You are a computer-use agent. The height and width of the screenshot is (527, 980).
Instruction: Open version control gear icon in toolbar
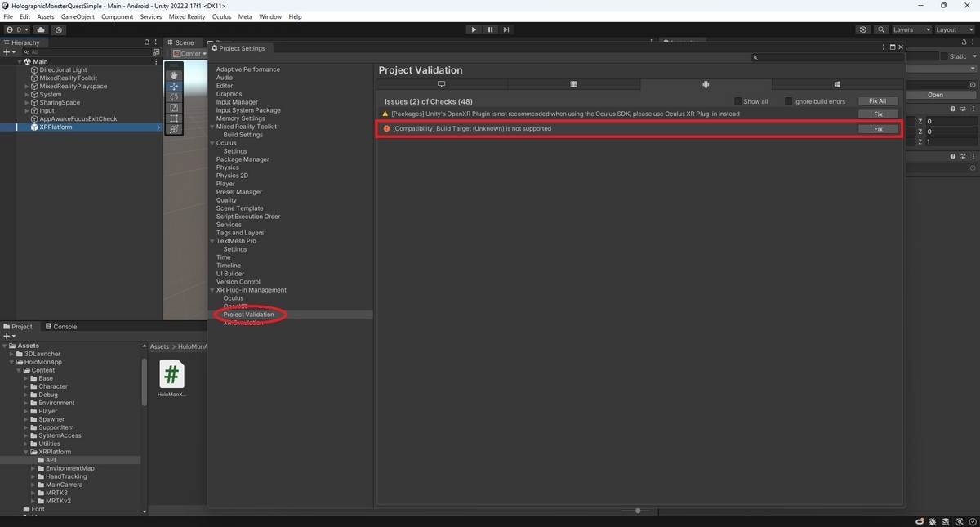point(59,29)
